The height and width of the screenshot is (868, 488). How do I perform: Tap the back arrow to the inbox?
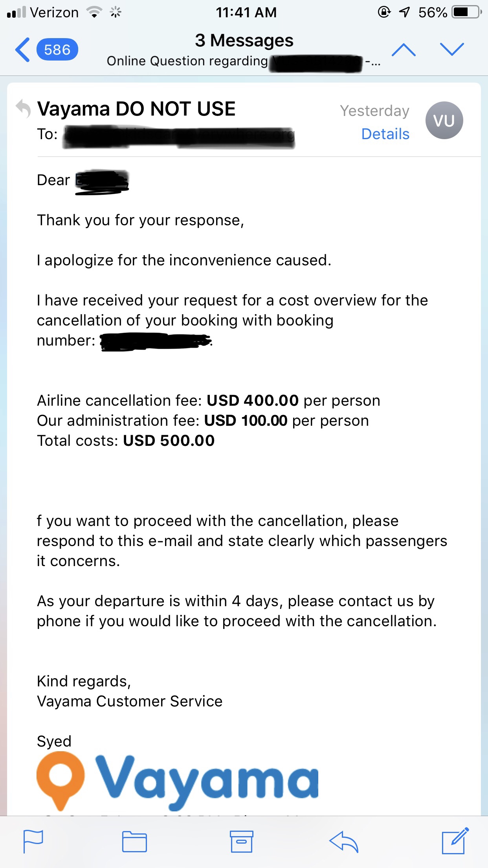tap(23, 50)
